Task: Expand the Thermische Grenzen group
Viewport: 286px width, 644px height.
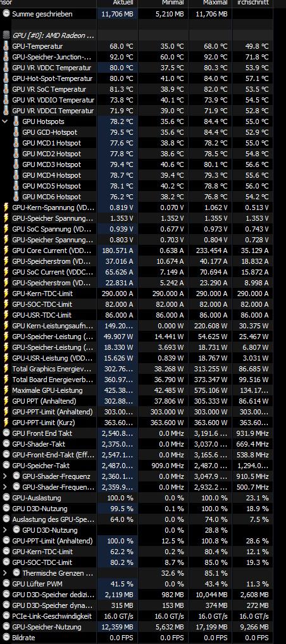Action: pyautogui.click(x=5, y=573)
